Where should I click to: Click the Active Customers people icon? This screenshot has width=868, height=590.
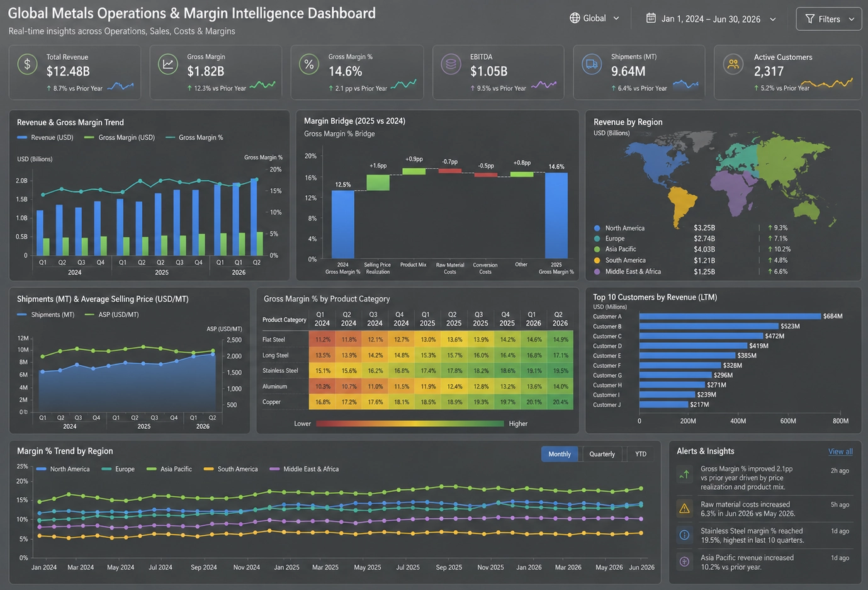coord(733,64)
